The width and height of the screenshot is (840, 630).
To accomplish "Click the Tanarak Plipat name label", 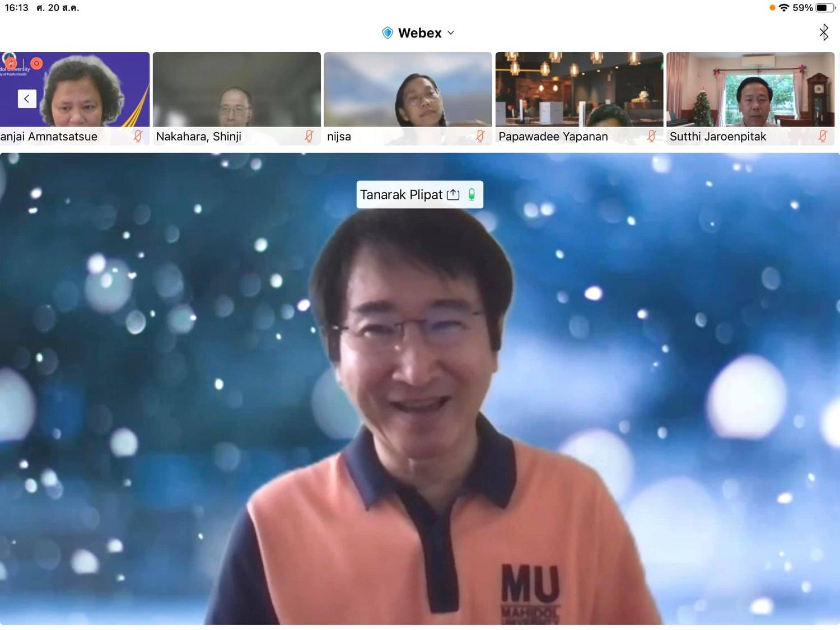I will click(401, 194).
